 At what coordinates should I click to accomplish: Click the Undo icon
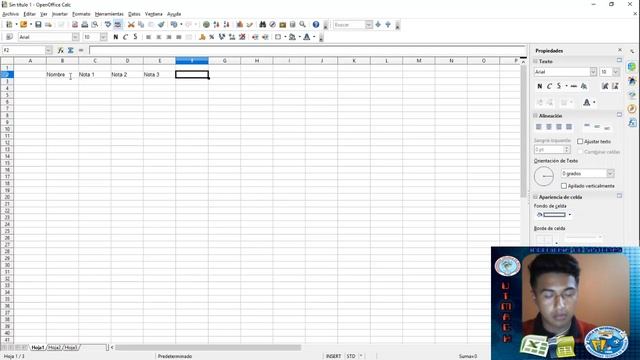click(x=174, y=24)
